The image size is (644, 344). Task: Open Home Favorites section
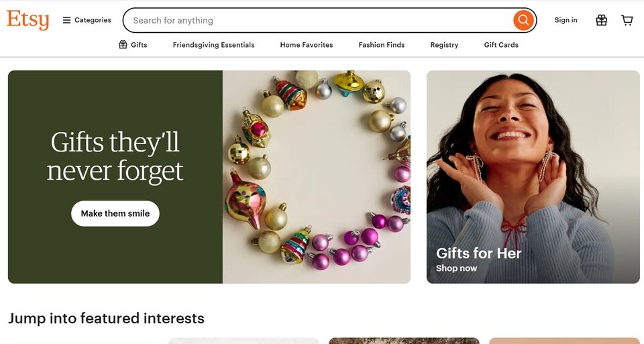(306, 45)
